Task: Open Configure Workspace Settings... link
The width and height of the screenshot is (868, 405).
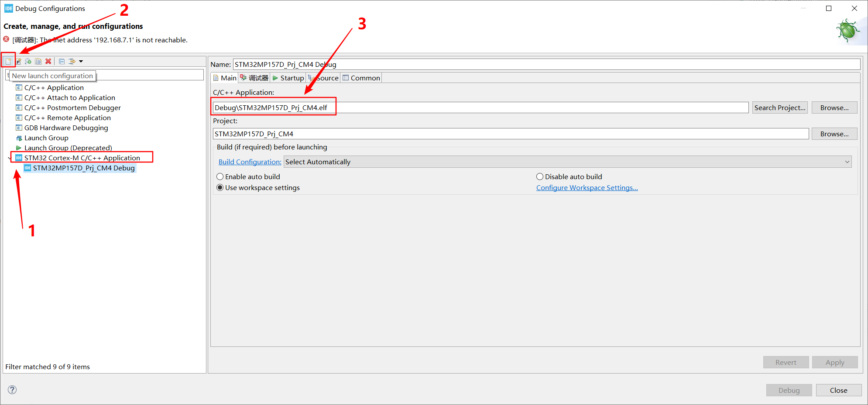Action: tap(587, 187)
